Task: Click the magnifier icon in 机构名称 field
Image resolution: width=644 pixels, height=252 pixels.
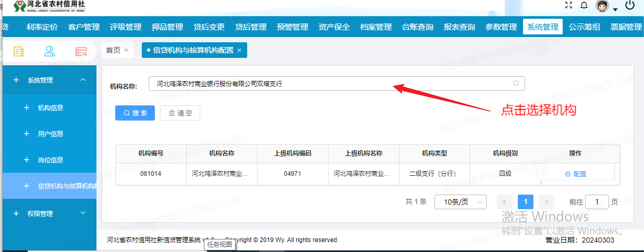Action: [516, 83]
